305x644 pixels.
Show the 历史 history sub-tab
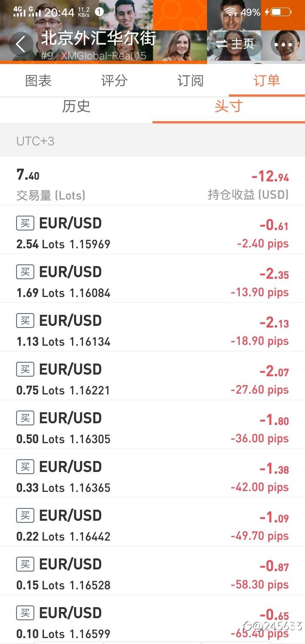76,106
